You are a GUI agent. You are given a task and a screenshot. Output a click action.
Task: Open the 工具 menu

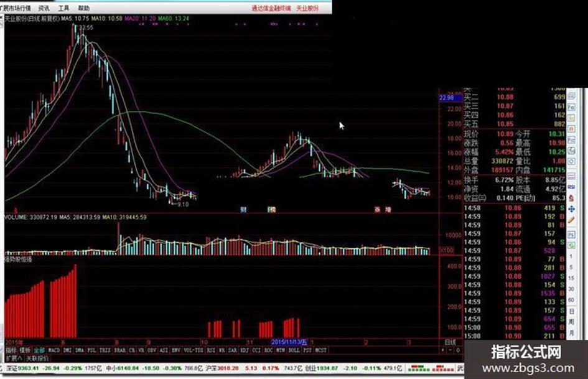pos(63,8)
